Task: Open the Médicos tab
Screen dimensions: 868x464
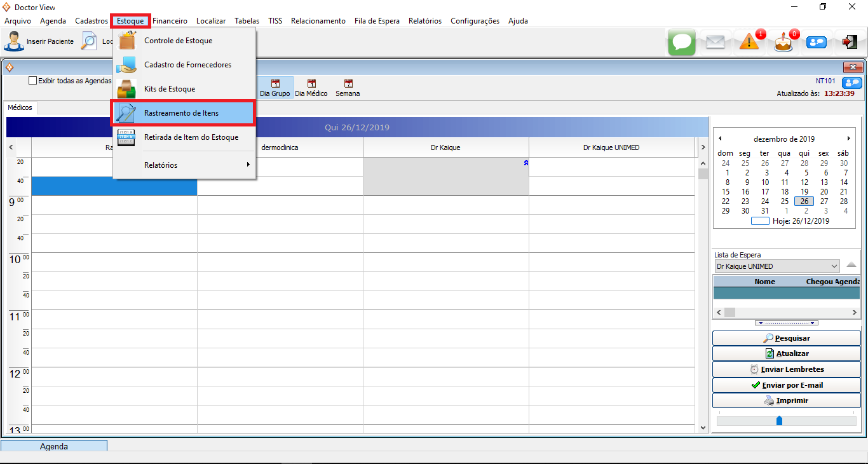Action: click(x=20, y=107)
